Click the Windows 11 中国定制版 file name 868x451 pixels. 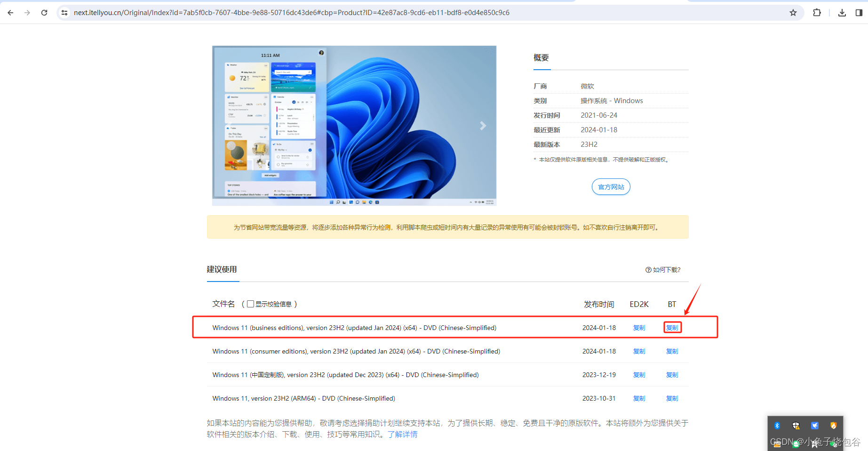[345, 375]
